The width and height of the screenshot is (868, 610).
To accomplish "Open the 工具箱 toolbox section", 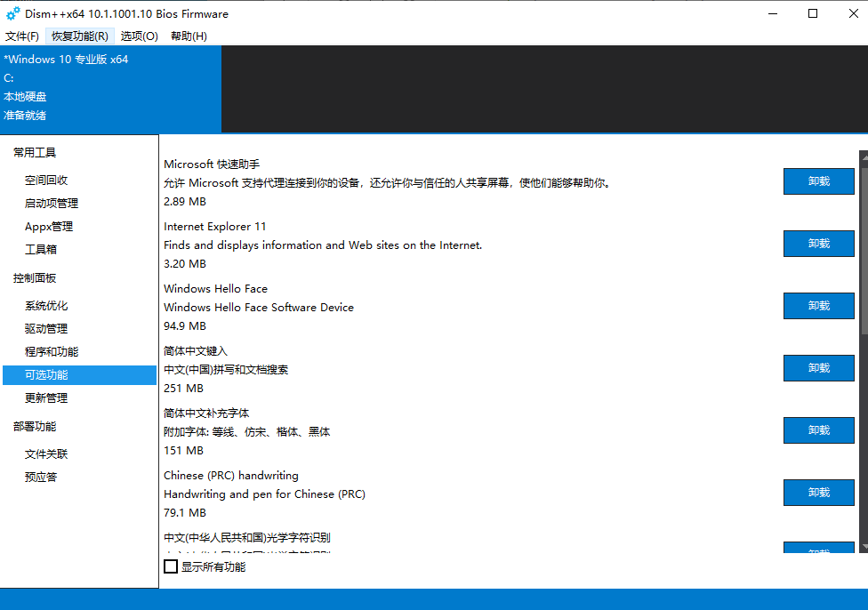I will click(41, 249).
